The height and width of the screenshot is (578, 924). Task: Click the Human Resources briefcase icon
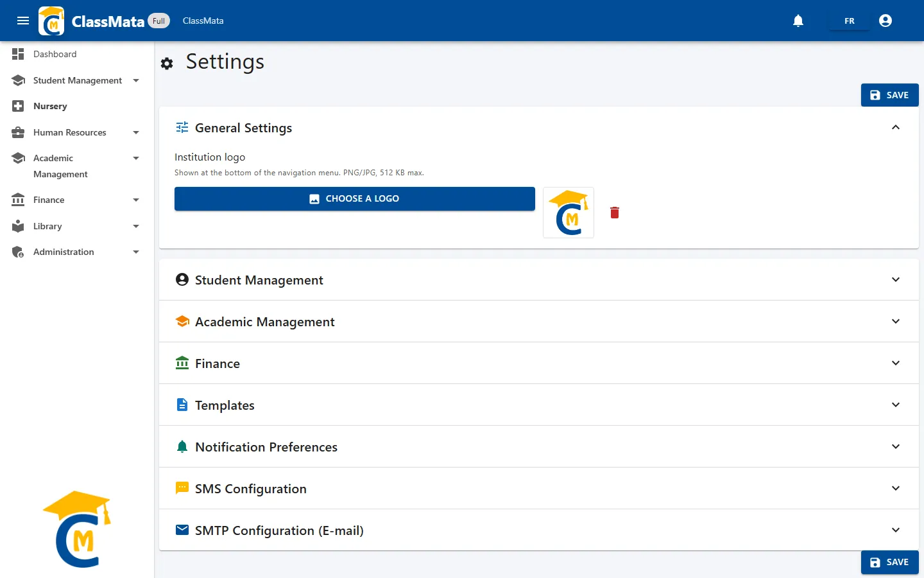click(x=18, y=132)
